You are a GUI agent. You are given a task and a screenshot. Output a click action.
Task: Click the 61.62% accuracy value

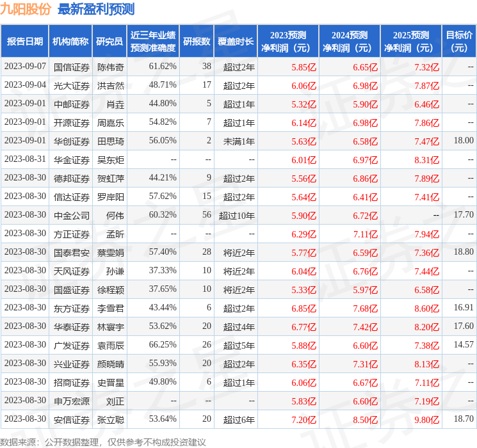163,67
